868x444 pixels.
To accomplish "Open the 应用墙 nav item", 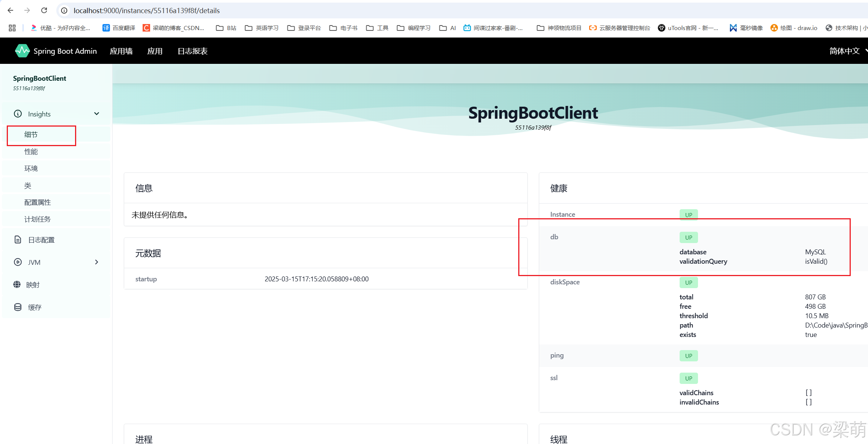I will click(121, 51).
